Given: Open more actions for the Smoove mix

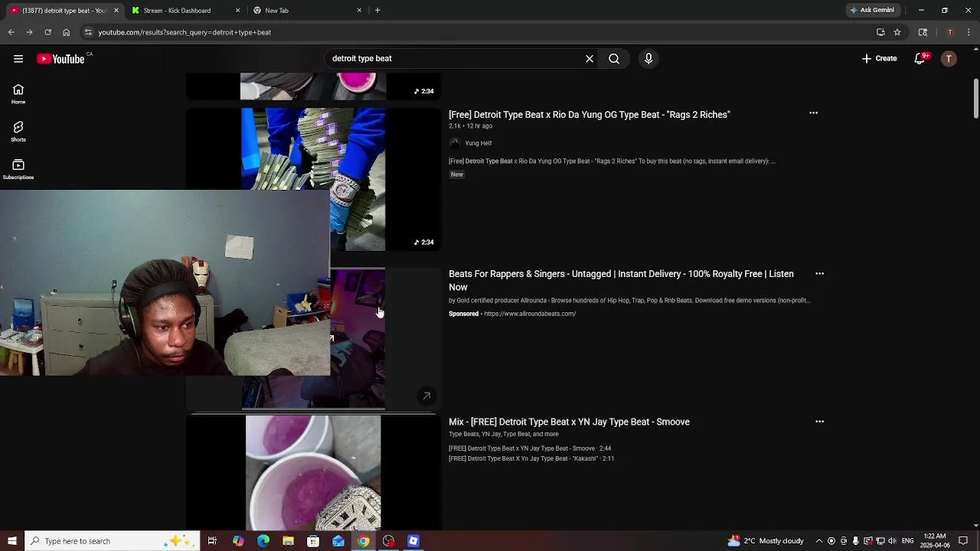Looking at the screenshot, I should click(x=819, y=422).
